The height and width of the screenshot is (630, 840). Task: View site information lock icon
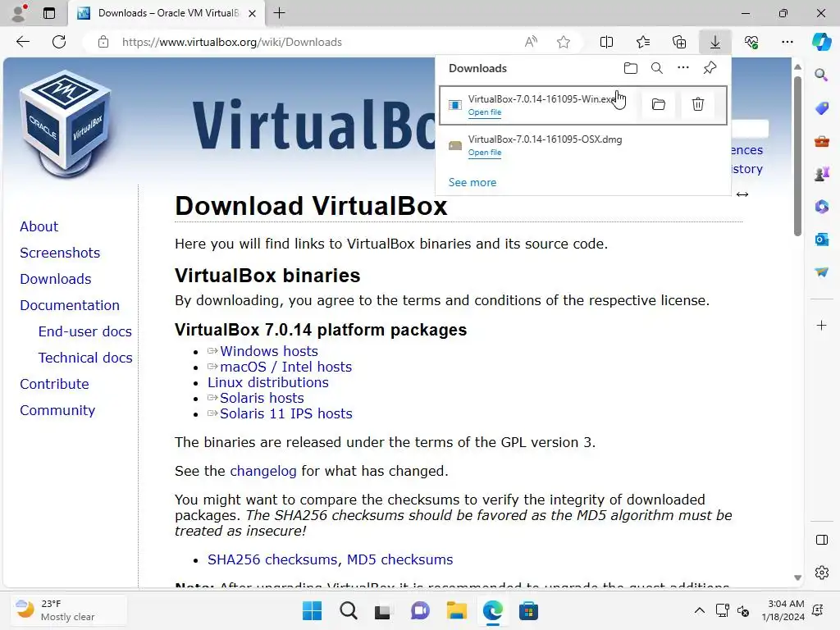pos(103,42)
